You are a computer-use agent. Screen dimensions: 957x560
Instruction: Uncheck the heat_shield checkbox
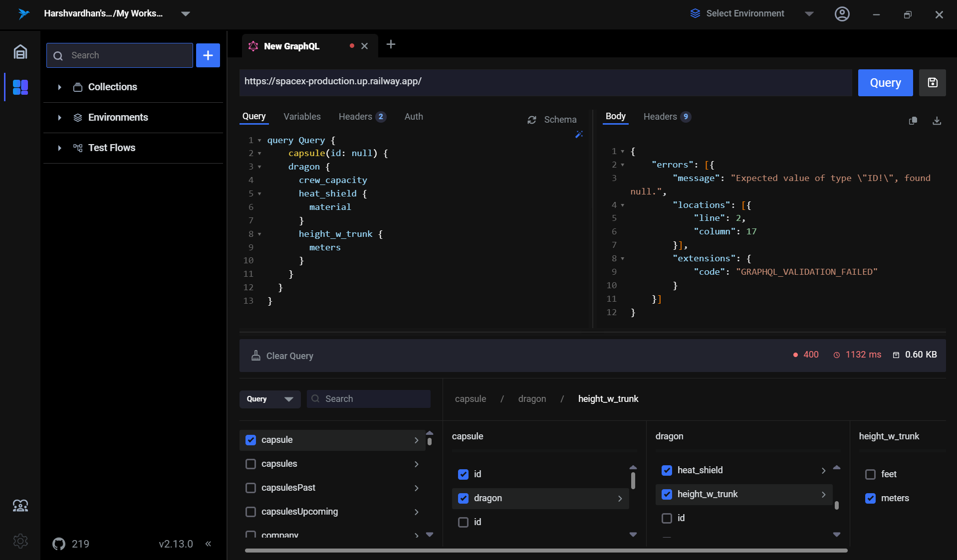tap(667, 471)
